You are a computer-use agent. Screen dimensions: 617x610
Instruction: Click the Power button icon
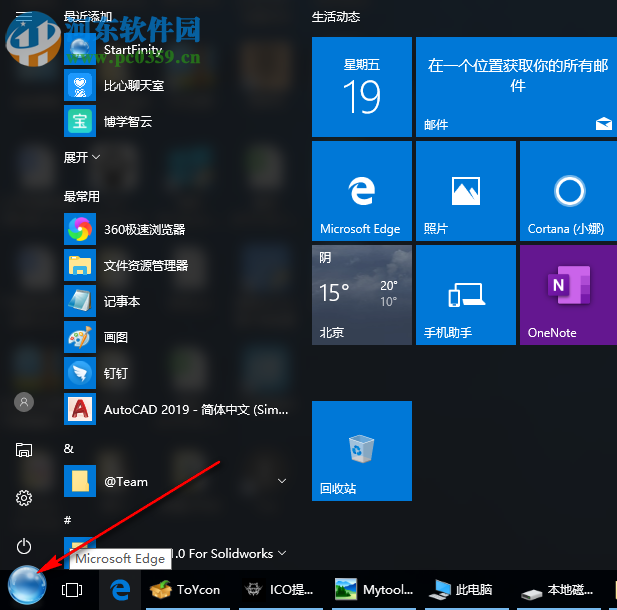click(24, 546)
